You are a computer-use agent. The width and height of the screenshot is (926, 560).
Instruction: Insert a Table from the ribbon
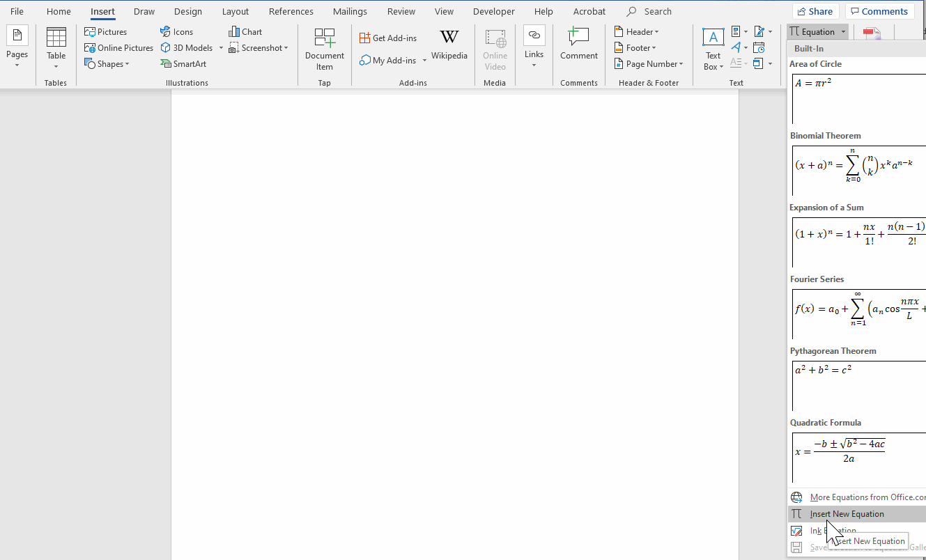[x=56, y=45]
